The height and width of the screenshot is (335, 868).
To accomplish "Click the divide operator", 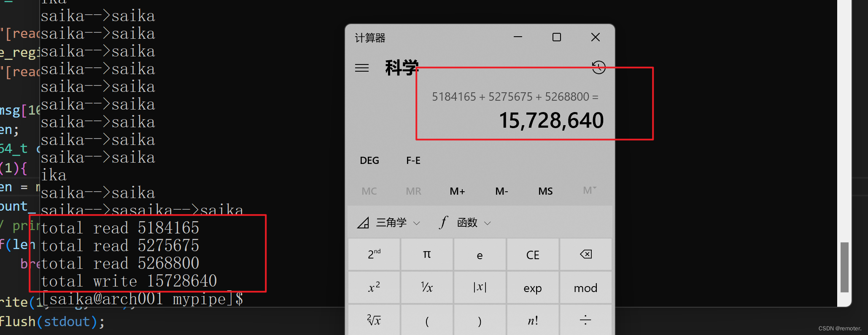I will [x=586, y=320].
